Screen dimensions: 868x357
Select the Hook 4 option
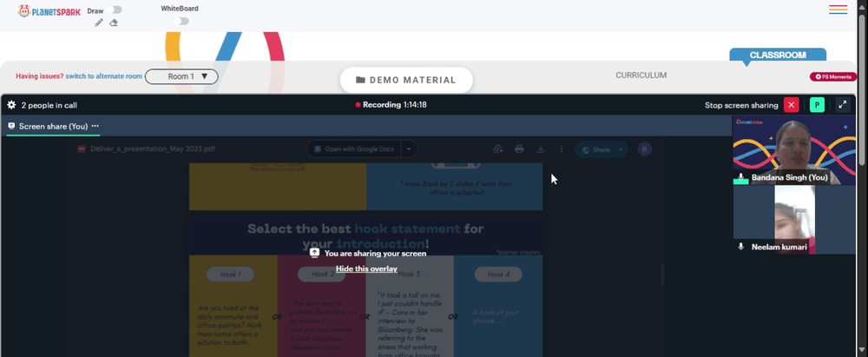click(498, 274)
